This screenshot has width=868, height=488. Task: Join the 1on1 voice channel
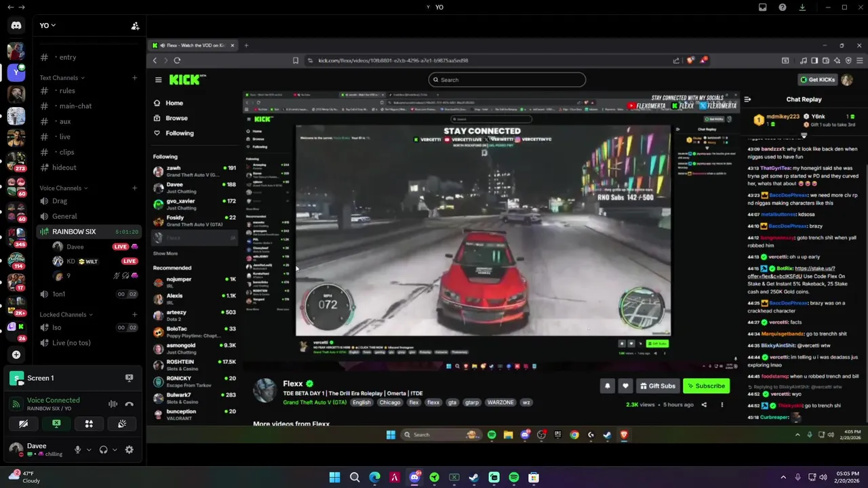(88, 294)
